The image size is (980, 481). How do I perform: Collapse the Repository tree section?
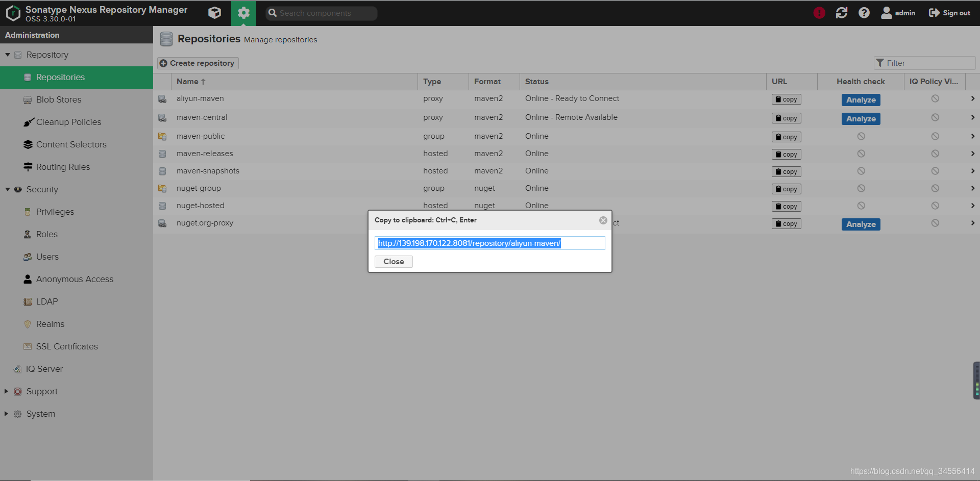8,55
